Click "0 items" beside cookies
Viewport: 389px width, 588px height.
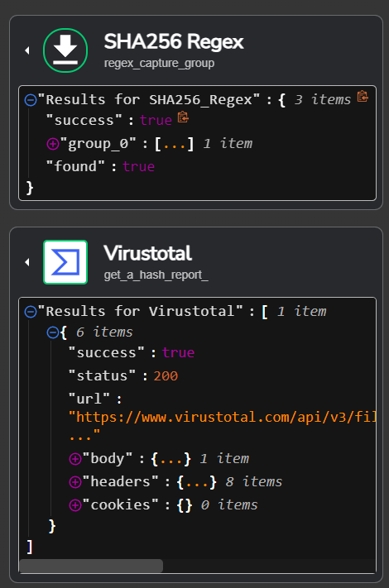point(229,505)
